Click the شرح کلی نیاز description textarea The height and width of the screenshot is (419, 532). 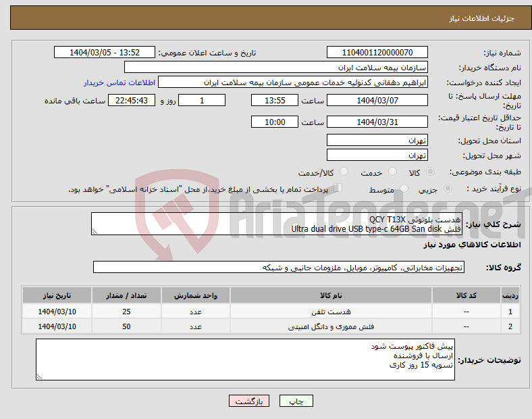(277, 224)
